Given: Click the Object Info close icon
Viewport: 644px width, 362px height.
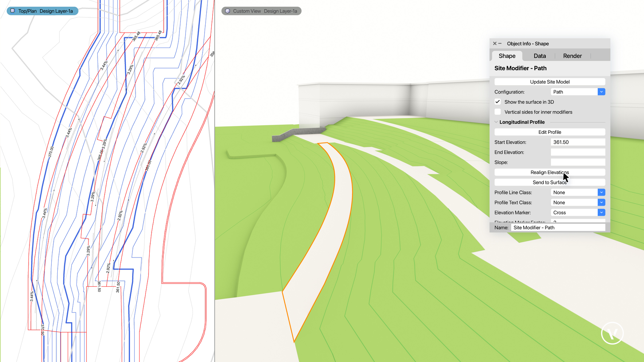Looking at the screenshot, I should click(x=494, y=43).
